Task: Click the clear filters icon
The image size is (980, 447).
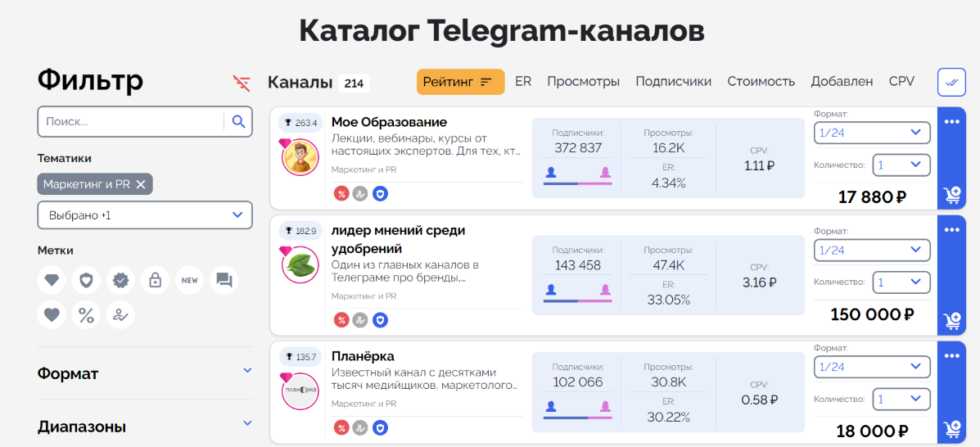Action: click(x=242, y=83)
